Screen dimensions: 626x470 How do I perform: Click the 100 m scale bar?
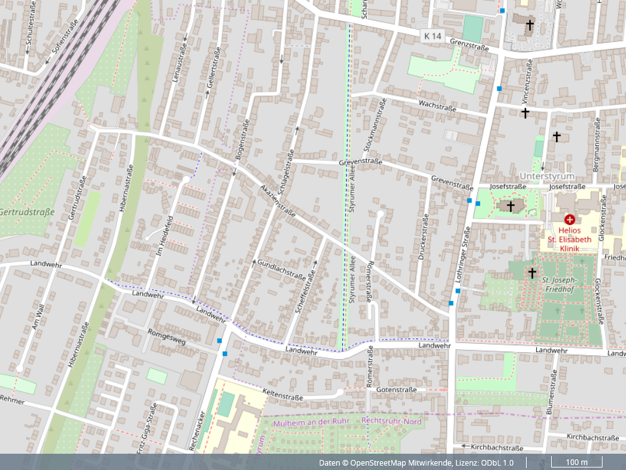[576, 462]
